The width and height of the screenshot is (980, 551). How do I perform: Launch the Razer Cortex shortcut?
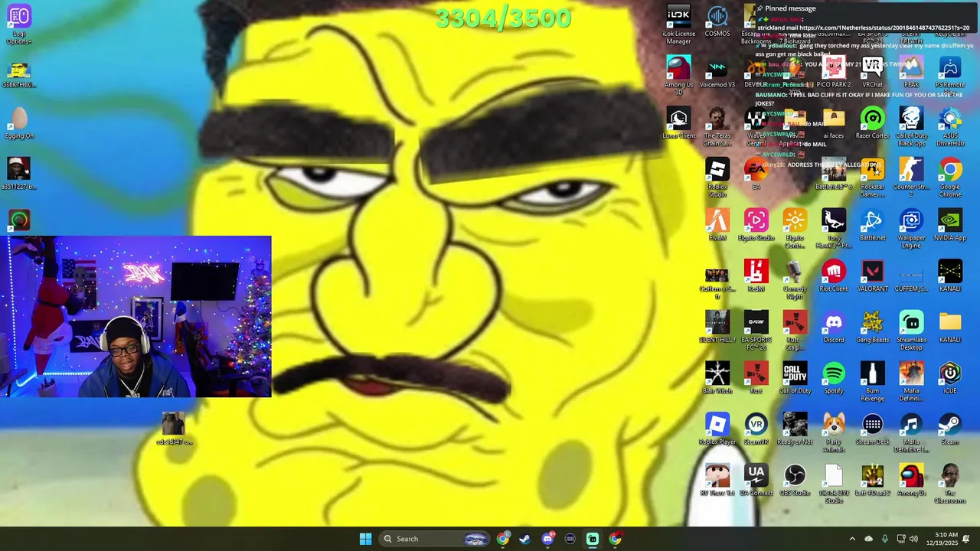(x=872, y=124)
